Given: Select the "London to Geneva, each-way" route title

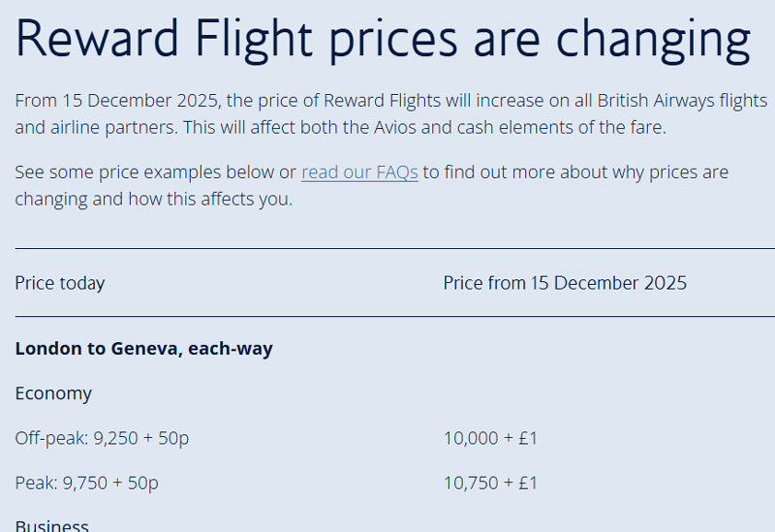Looking at the screenshot, I should coord(143,349).
